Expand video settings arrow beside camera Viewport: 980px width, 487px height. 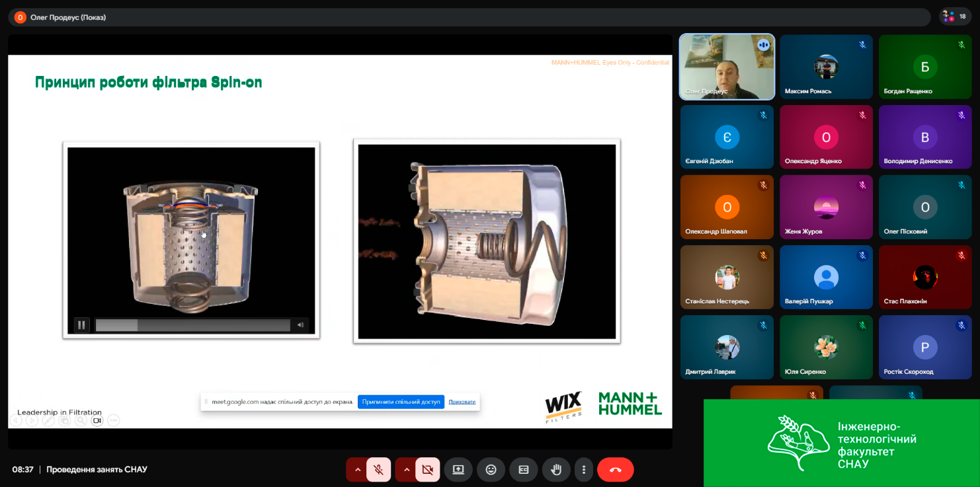[x=407, y=470]
